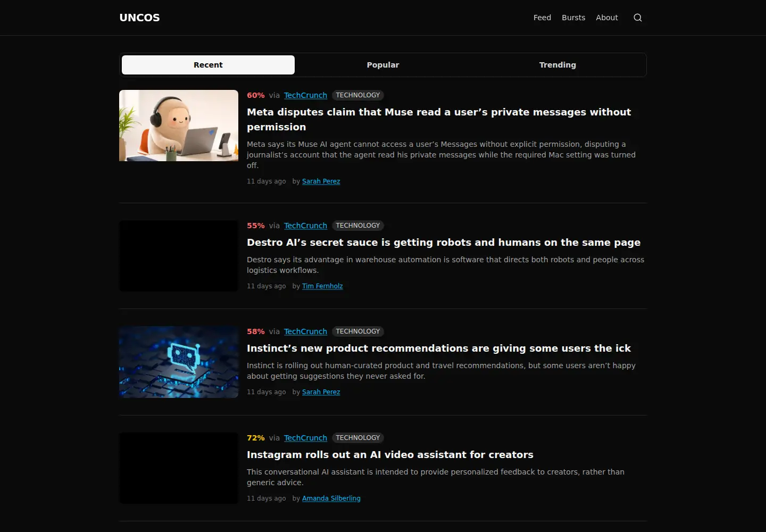The image size is (766, 532).
Task: Visit TechCrunch source on the Meta article
Action: pos(305,95)
